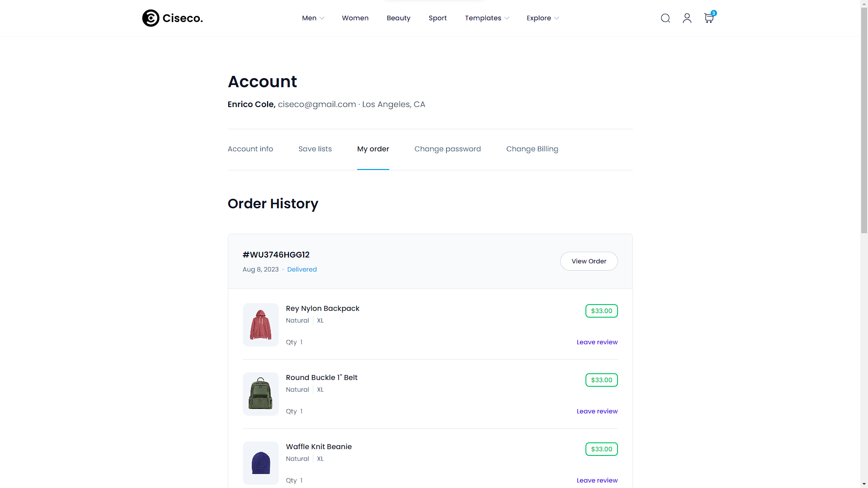This screenshot has width=868, height=488.
Task: Click the user profile icon
Action: 687,18
